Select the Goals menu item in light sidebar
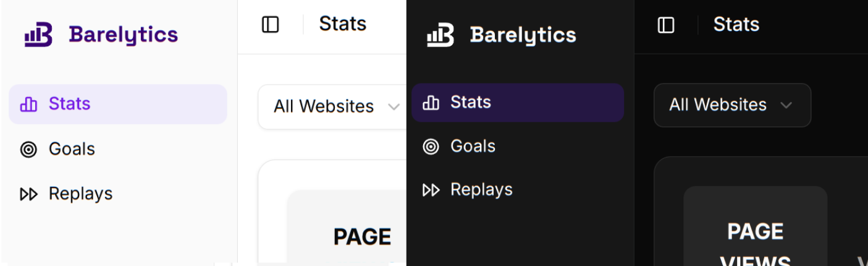The height and width of the screenshot is (266, 868). (72, 149)
